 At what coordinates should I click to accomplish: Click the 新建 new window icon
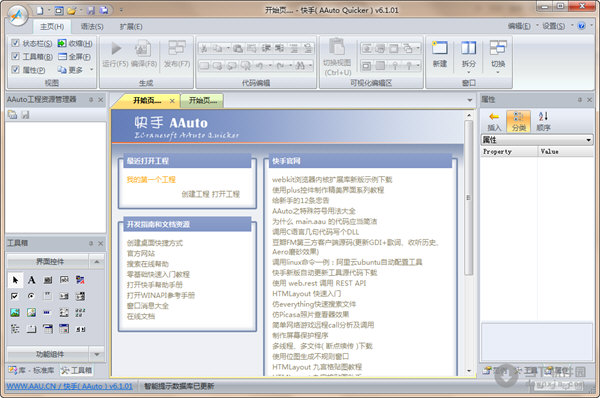pyautogui.click(x=440, y=47)
